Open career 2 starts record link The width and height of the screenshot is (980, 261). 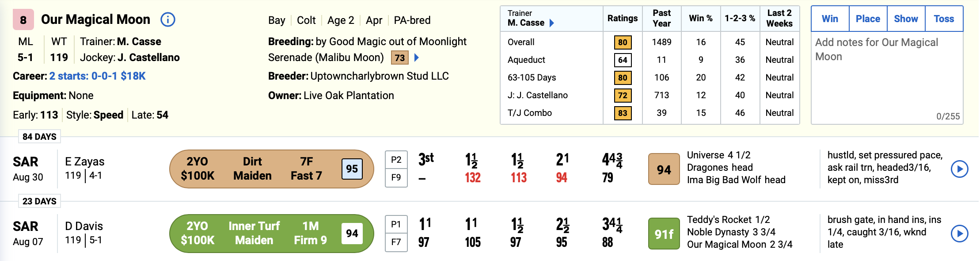[97, 76]
